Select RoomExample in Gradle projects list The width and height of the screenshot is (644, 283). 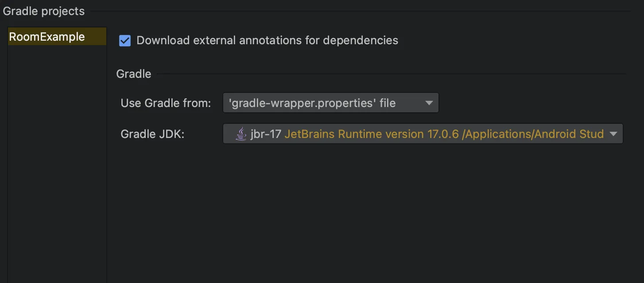(47, 37)
